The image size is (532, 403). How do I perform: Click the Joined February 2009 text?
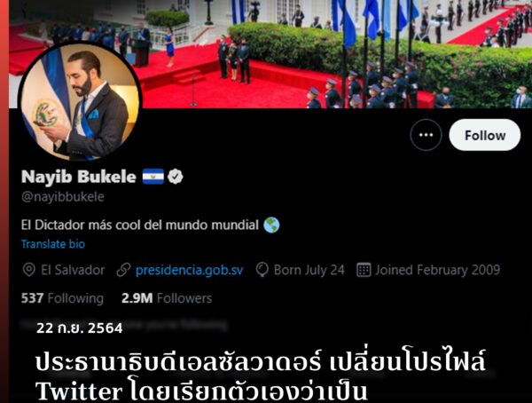[x=438, y=270]
